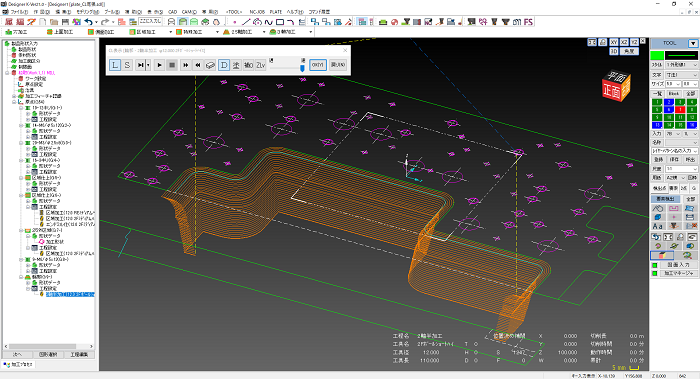Viewport: 700px width, 379px height.
Task: Click the view orientation cube
Action: (x=616, y=85)
